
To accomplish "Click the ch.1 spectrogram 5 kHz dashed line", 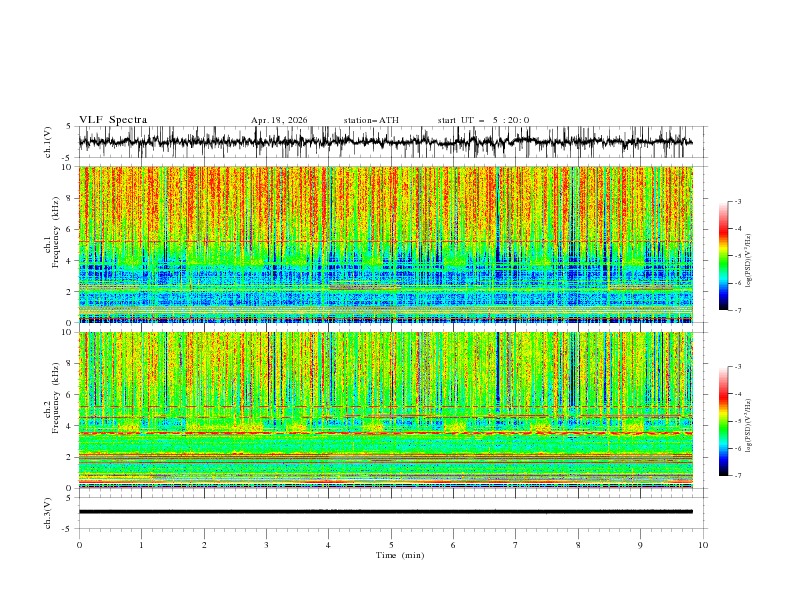I will point(385,241).
